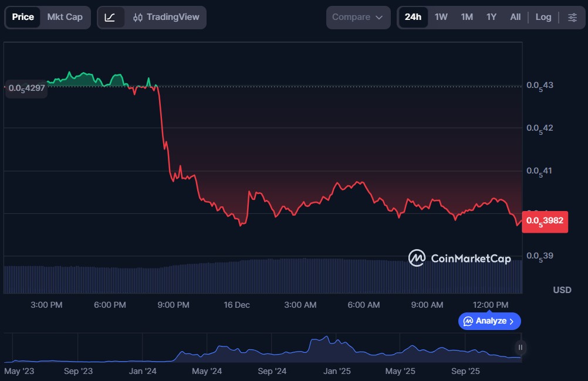Switch to 1W time range
The width and height of the screenshot is (588, 381).
point(441,17)
